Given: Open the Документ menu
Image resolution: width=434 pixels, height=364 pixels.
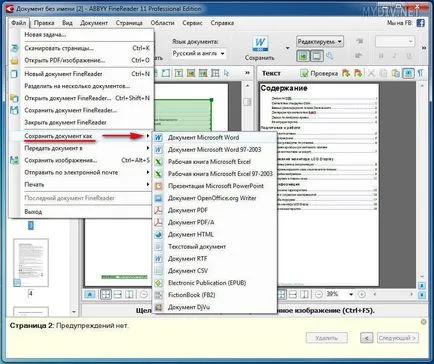Looking at the screenshot, I should (x=94, y=23).
